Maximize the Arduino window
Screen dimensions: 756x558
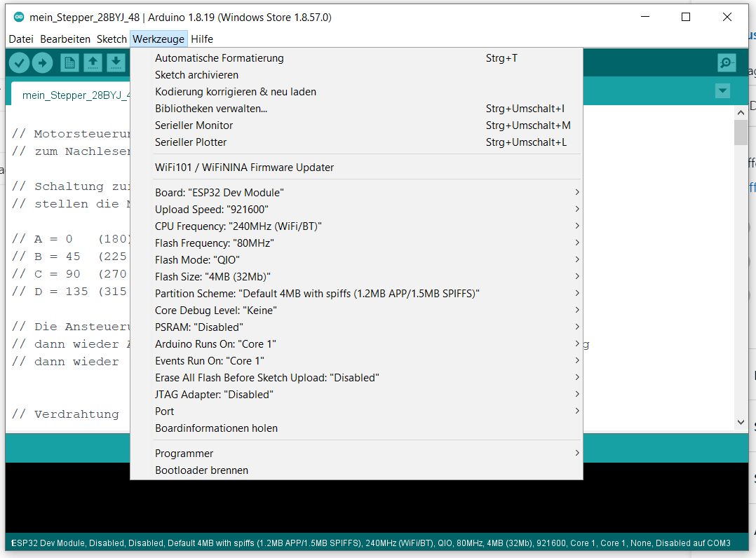686,18
